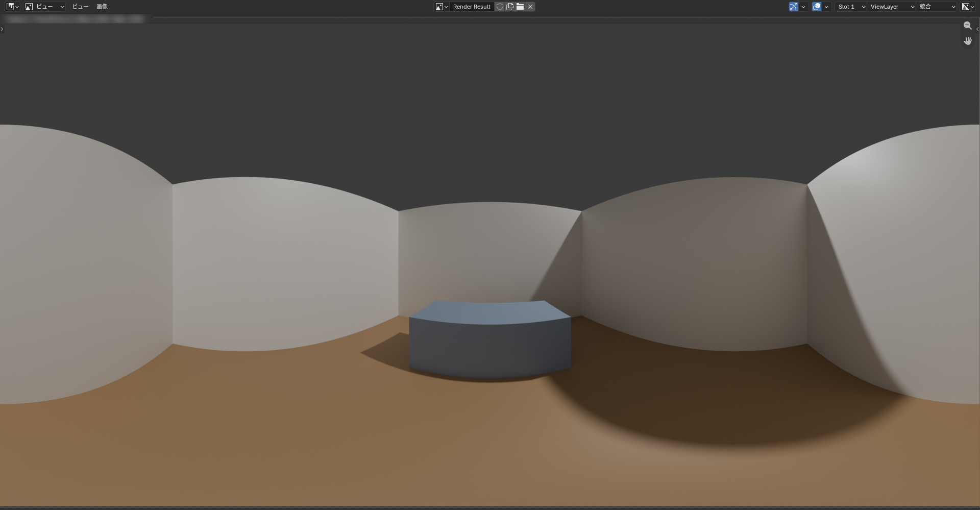
Task: Click the blue box in rendered image
Action: 490,339
